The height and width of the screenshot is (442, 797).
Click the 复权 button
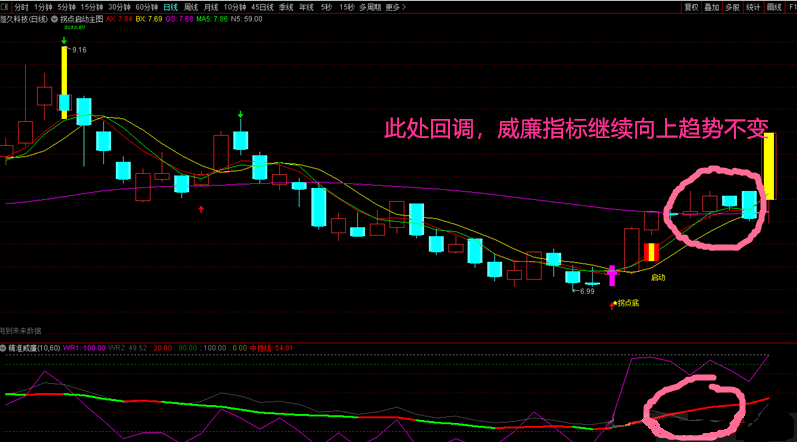click(x=691, y=7)
